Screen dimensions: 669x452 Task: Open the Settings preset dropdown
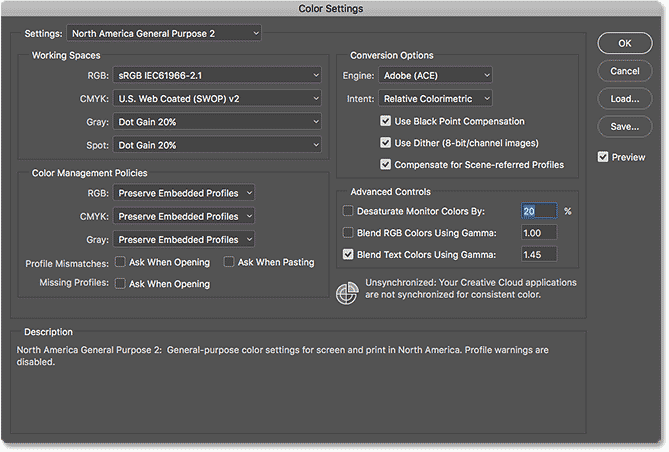(x=164, y=33)
